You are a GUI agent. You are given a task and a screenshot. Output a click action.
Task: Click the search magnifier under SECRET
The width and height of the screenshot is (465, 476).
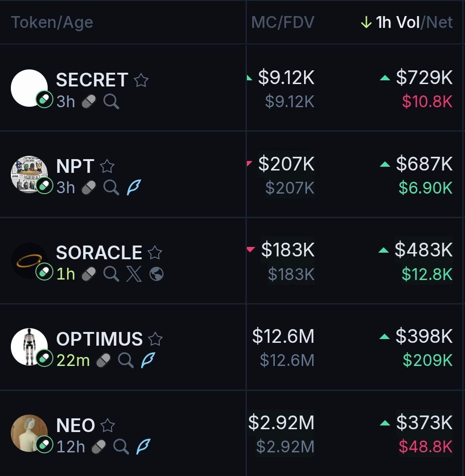pyautogui.click(x=111, y=101)
